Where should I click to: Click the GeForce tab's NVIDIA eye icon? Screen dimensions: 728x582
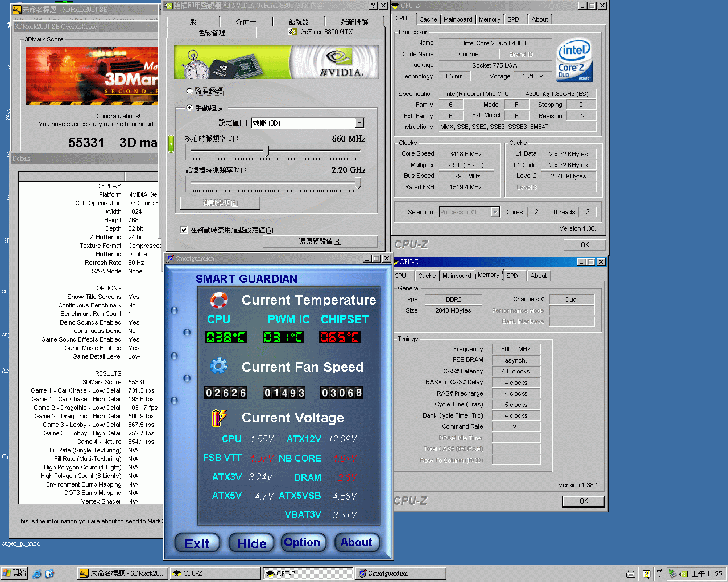tap(293, 32)
